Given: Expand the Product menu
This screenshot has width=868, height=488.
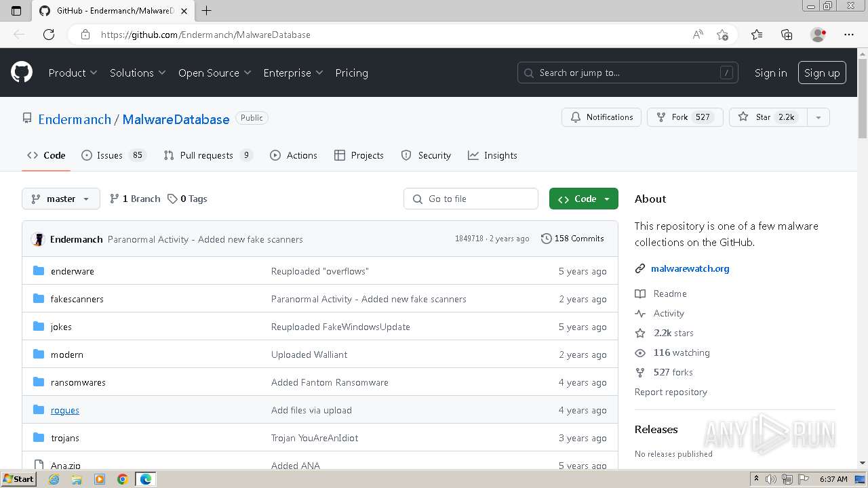Looking at the screenshot, I should (x=73, y=73).
